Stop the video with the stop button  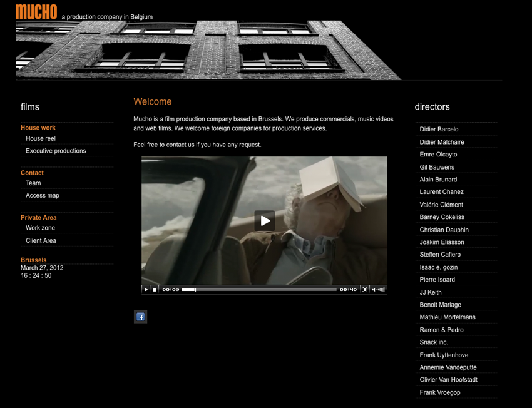point(155,290)
